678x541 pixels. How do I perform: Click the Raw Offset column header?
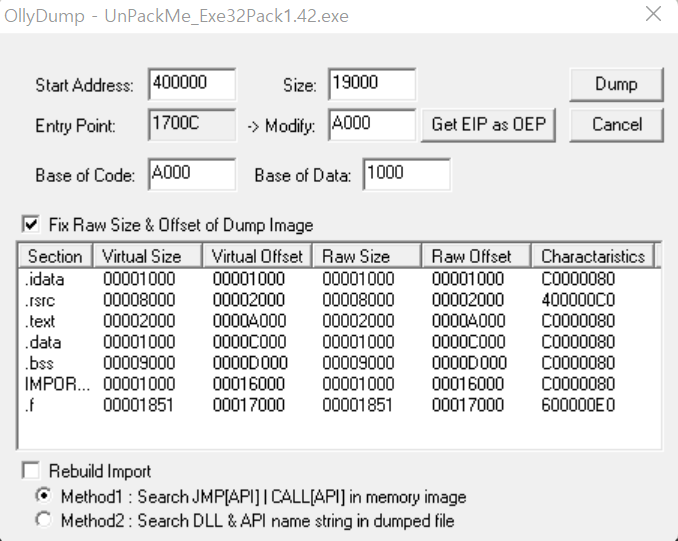coord(477,256)
